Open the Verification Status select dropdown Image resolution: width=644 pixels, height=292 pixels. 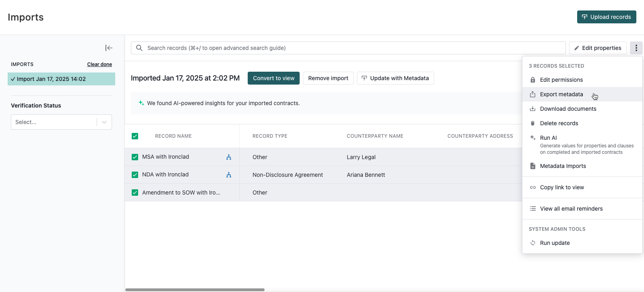tap(61, 122)
